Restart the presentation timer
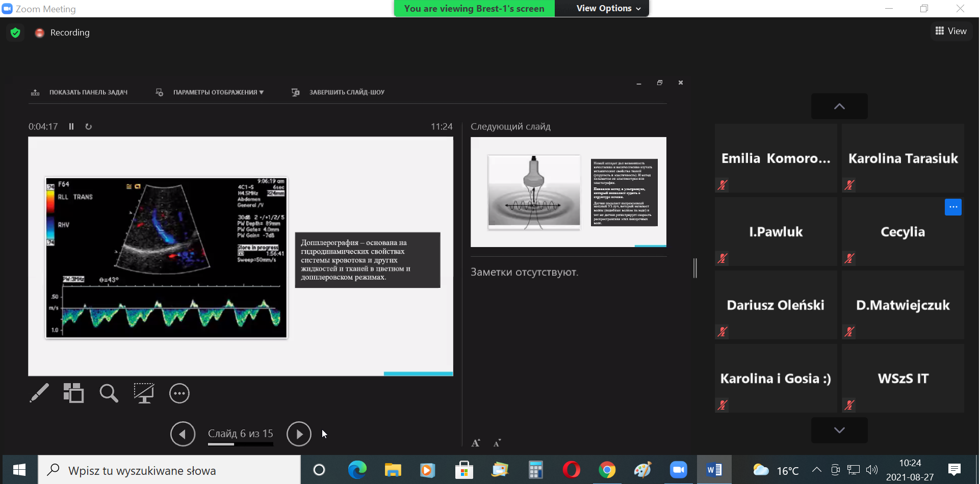 89,126
